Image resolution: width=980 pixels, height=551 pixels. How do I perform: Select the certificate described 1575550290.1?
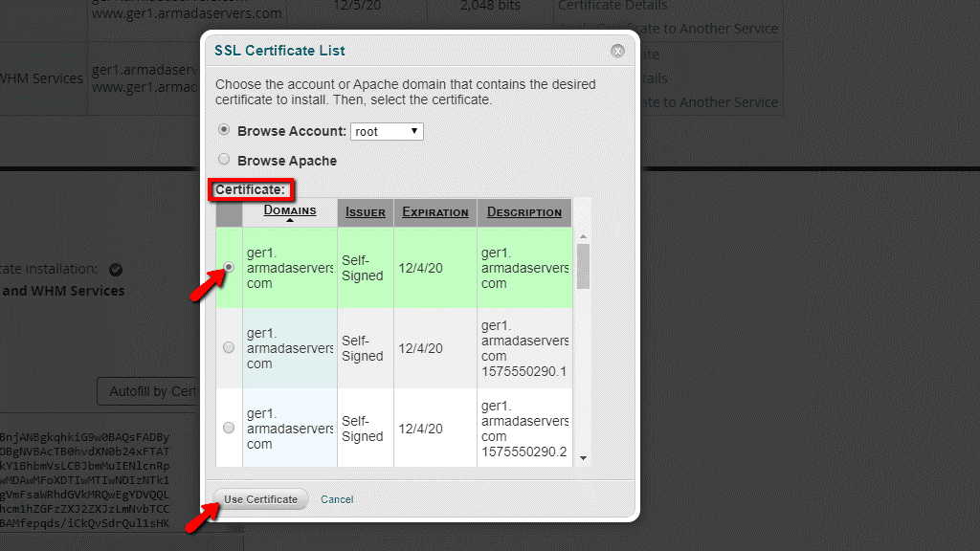229,348
